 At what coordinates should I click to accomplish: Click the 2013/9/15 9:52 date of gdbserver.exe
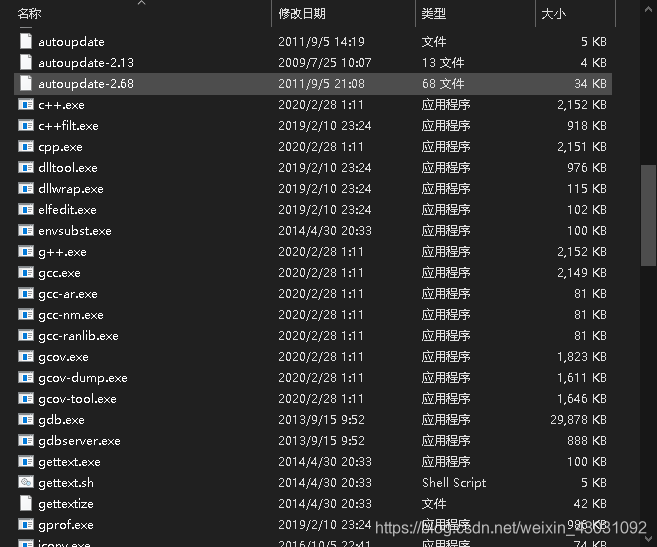(321, 441)
